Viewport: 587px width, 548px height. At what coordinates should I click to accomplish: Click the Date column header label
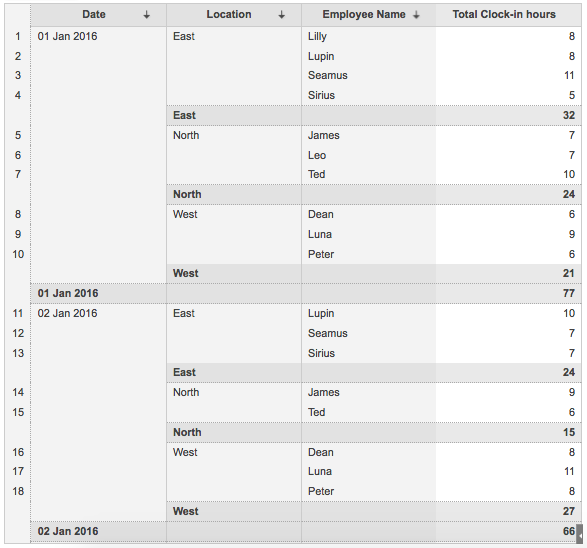click(94, 14)
